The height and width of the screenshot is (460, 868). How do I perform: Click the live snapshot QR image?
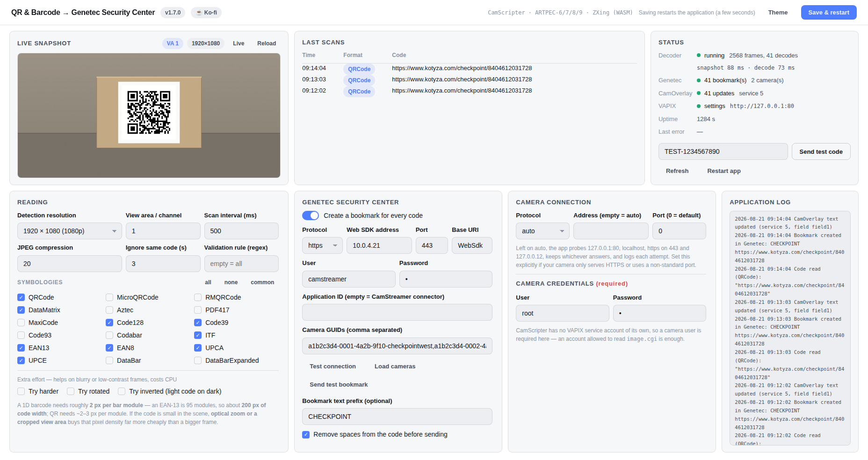click(x=149, y=115)
